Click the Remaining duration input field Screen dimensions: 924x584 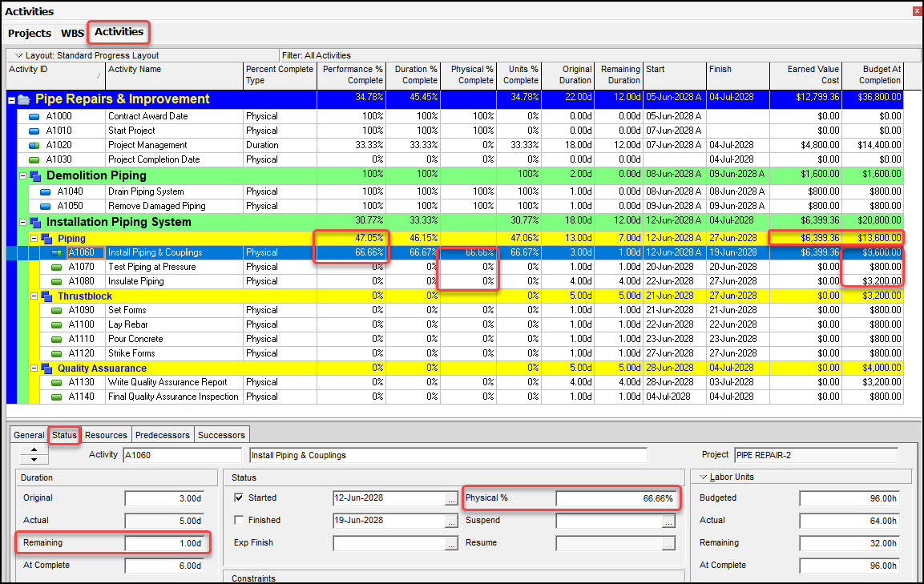tap(164, 543)
